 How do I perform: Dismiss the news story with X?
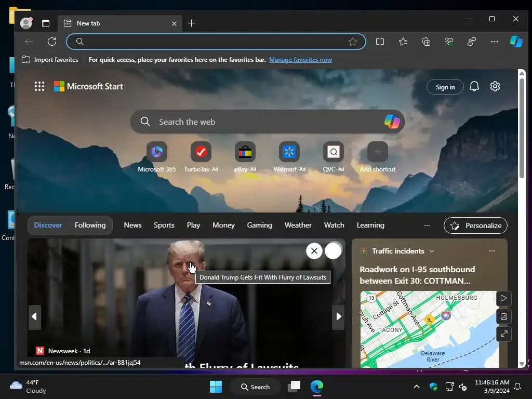(314, 251)
